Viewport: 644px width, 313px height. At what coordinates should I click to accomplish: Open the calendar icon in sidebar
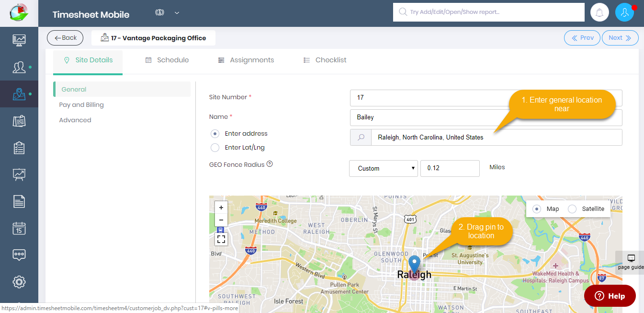pyautogui.click(x=19, y=228)
